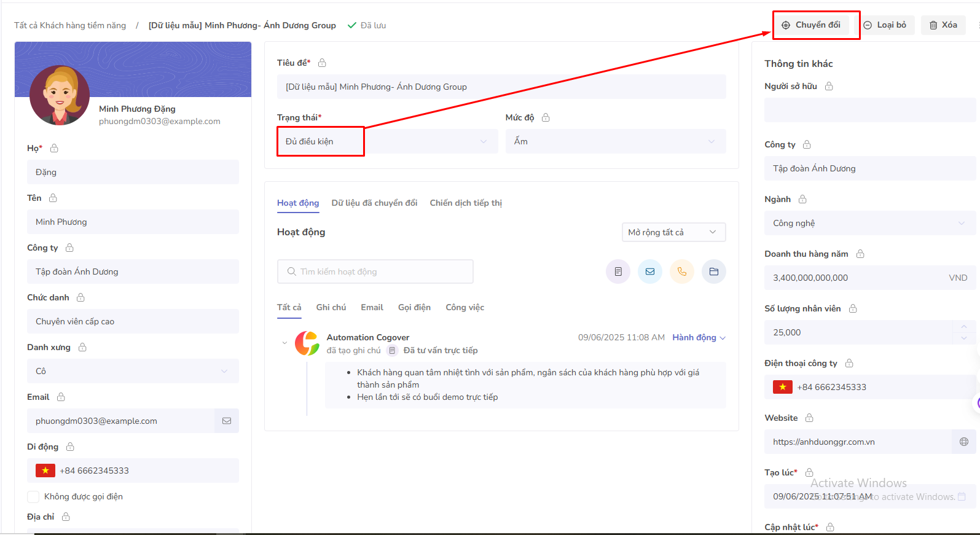Click lock icon beside Người sở hữu
The width and height of the screenshot is (980, 535).
[x=829, y=86]
